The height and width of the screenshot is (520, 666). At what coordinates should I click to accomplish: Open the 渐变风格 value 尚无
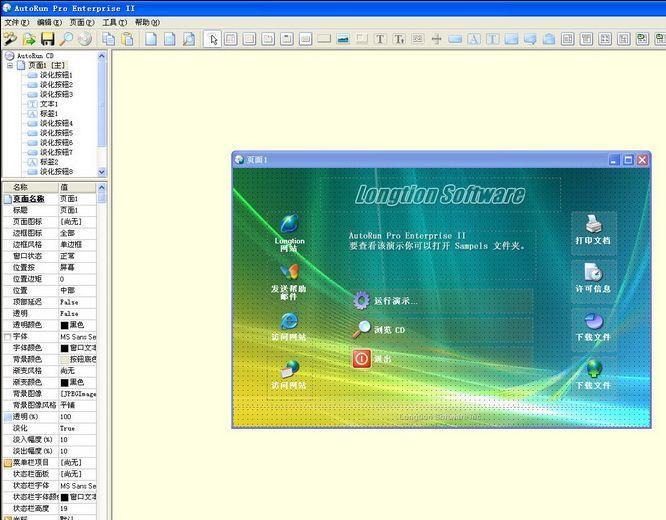coord(77,371)
